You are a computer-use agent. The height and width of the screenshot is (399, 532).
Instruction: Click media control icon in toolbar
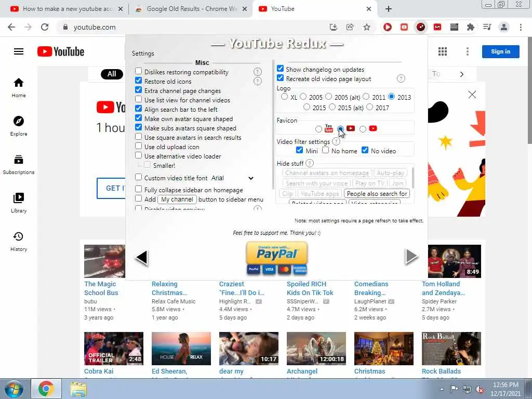pyautogui.click(x=487, y=27)
